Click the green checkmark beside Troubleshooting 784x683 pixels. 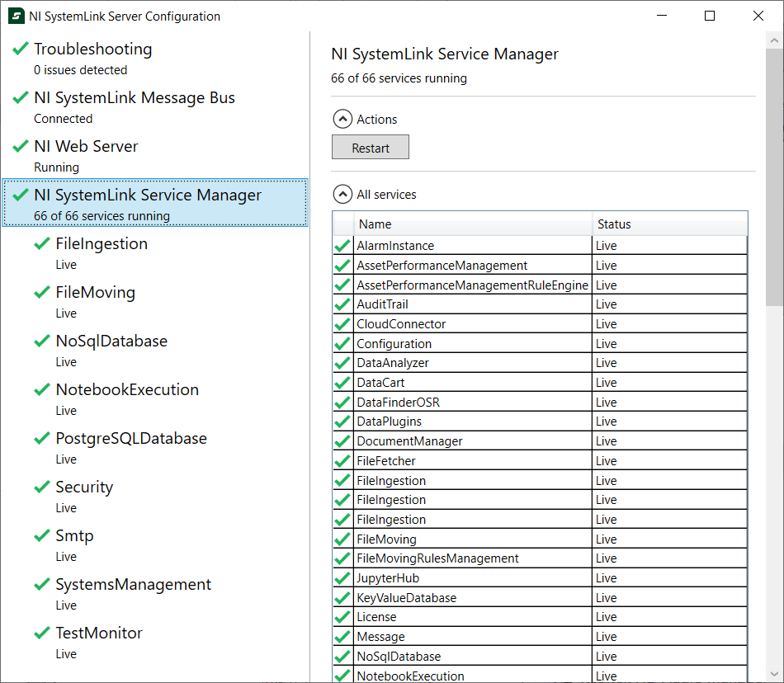20,49
